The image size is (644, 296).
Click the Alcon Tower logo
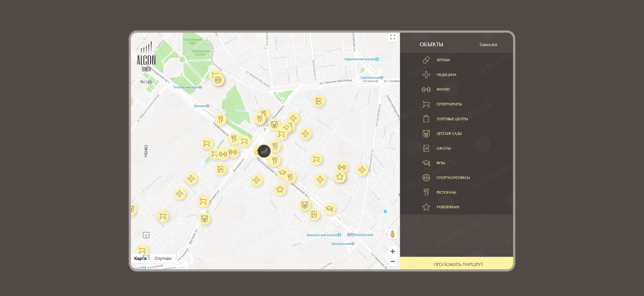(x=146, y=57)
